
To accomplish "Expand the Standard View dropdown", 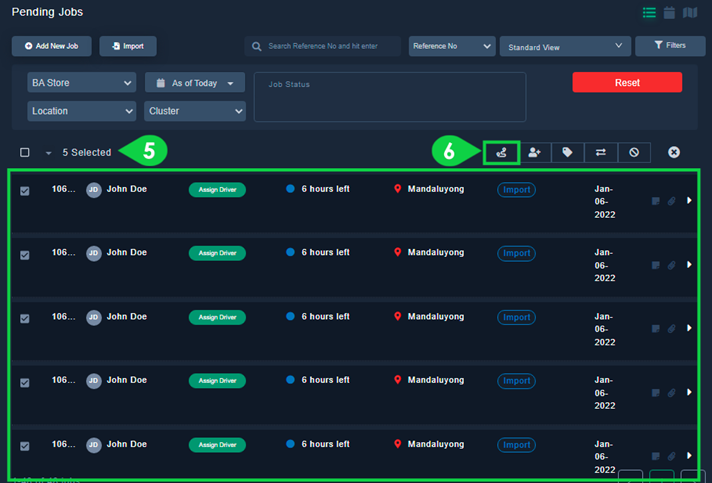I will 565,47.
